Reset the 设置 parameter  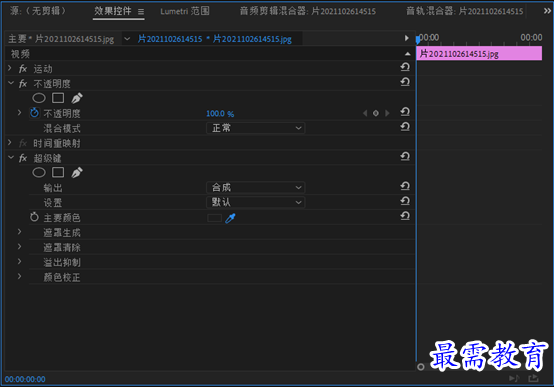(x=405, y=201)
